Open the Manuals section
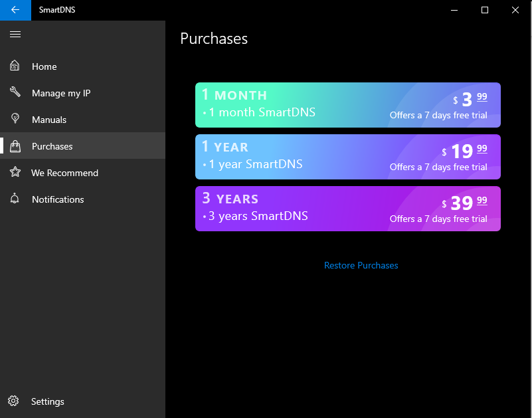This screenshot has width=532, height=418. (x=49, y=120)
